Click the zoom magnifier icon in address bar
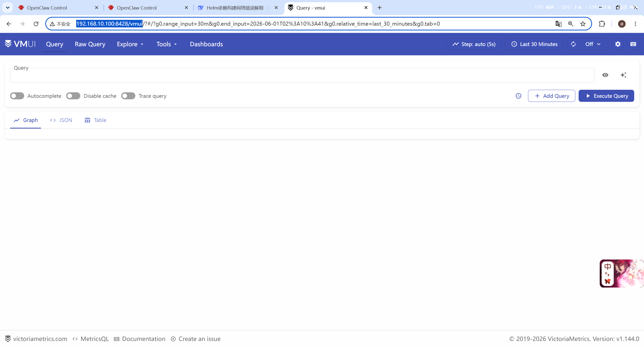644x347 pixels. 571,24
